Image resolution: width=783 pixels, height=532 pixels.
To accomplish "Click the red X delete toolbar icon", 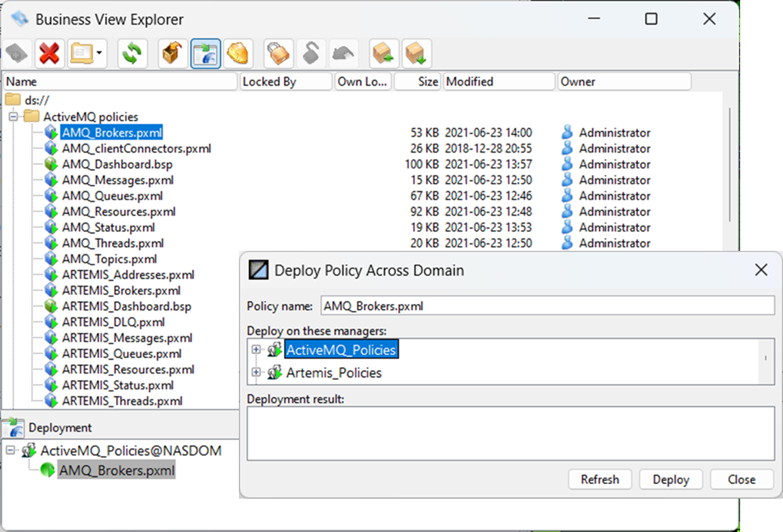I will tap(49, 54).
